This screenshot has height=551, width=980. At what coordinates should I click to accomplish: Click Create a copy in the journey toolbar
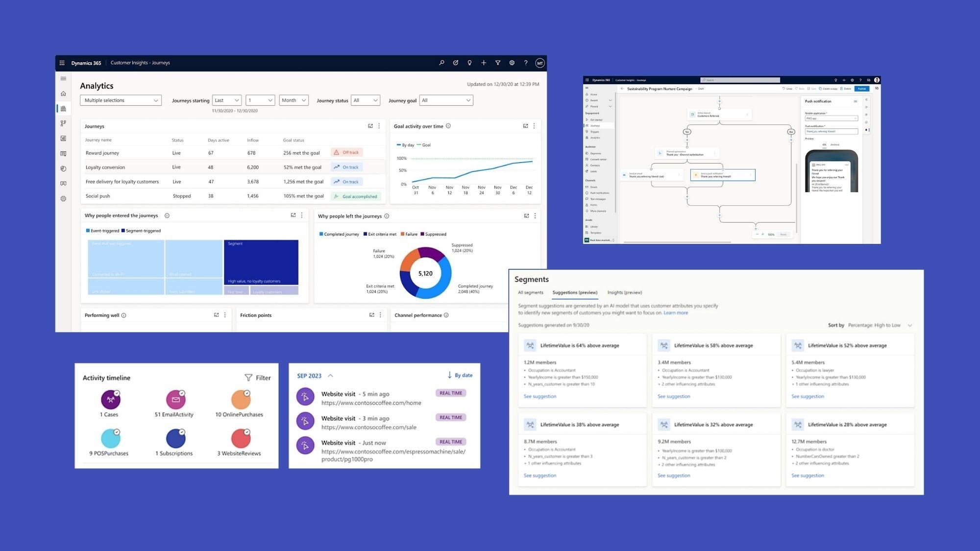828,89
